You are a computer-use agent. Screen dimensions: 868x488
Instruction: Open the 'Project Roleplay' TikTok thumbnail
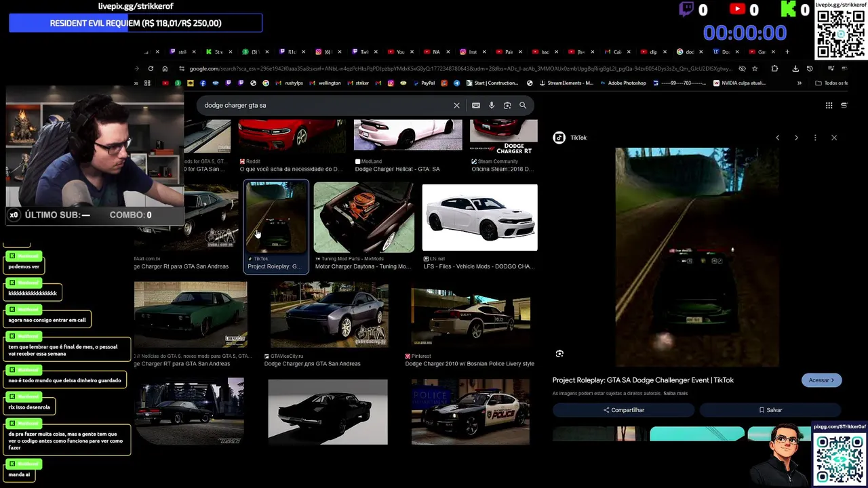click(x=276, y=218)
